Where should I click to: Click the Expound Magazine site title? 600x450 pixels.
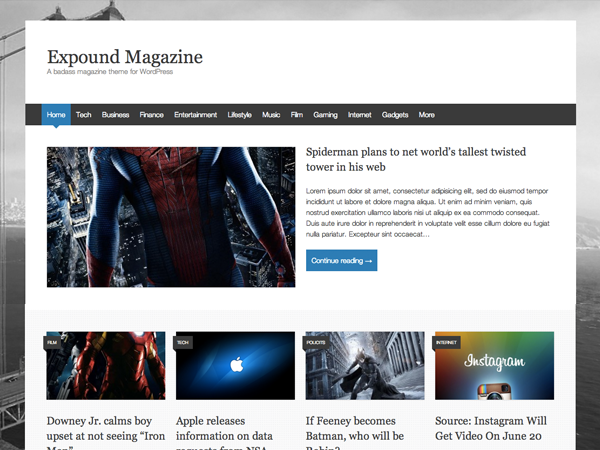click(x=125, y=57)
